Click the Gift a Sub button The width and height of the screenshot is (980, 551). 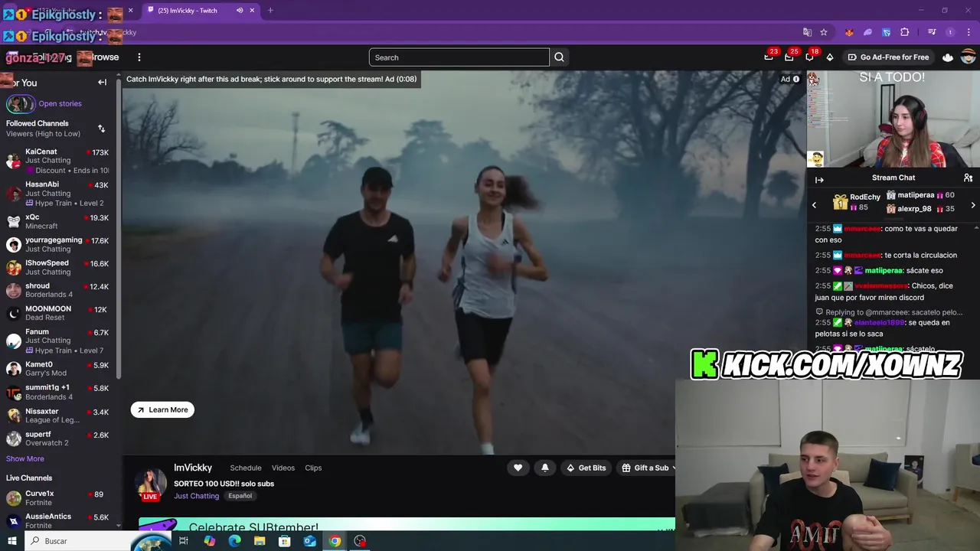(x=645, y=468)
